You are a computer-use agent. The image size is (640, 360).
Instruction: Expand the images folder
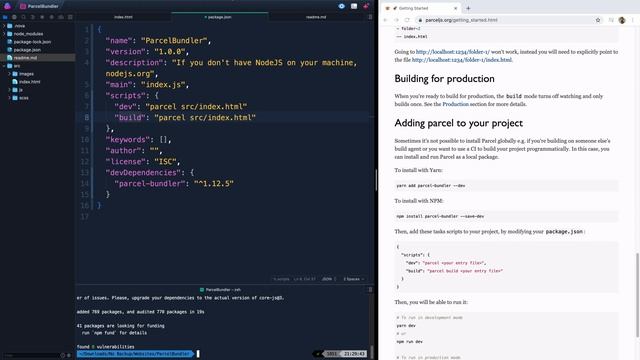[x=9, y=74]
